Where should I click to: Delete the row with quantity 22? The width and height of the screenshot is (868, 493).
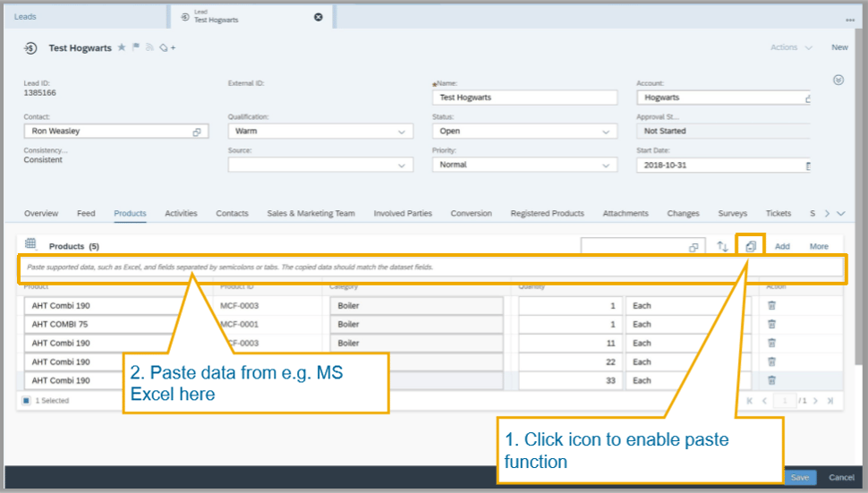pos(771,361)
